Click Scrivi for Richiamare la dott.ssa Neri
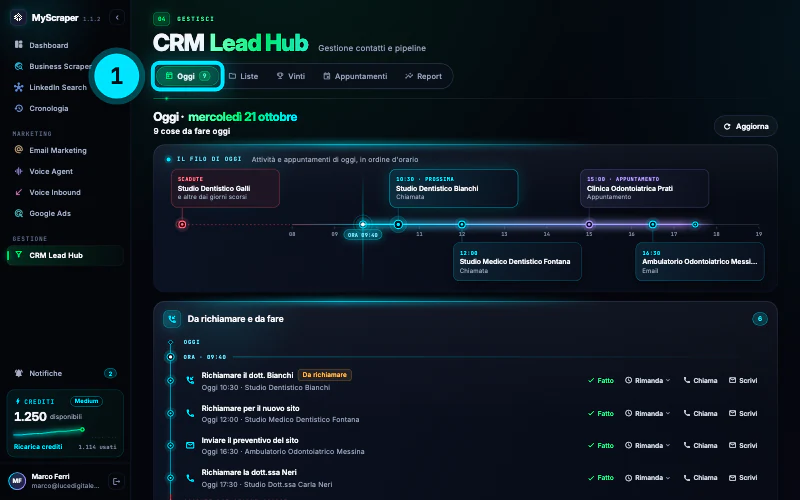Screen dimensions: 800x500 (743, 478)
